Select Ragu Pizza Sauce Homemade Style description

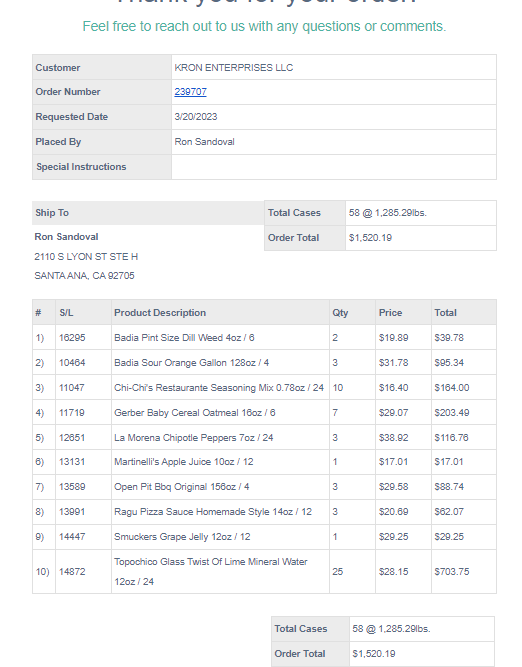tap(213, 512)
